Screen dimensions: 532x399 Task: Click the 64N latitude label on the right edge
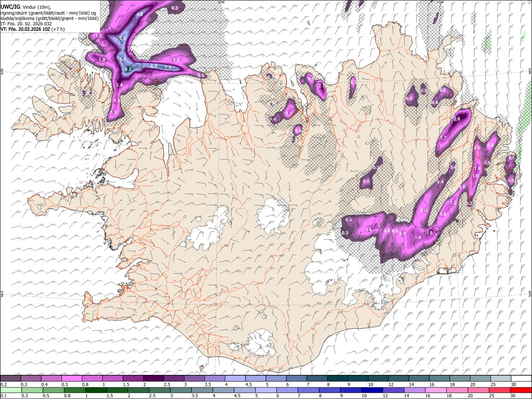[x=530, y=294]
